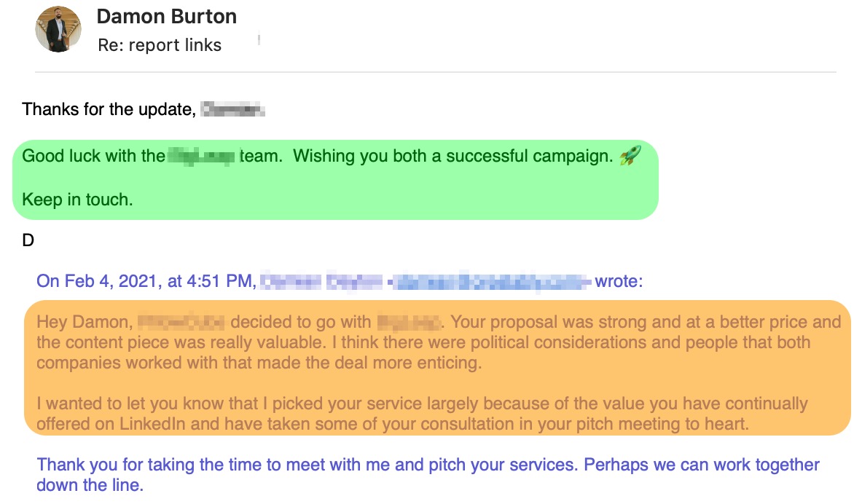This screenshot has height=504, width=854.
Task: Select the Thank you for taking the time paragraph
Action: tap(428, 475)
